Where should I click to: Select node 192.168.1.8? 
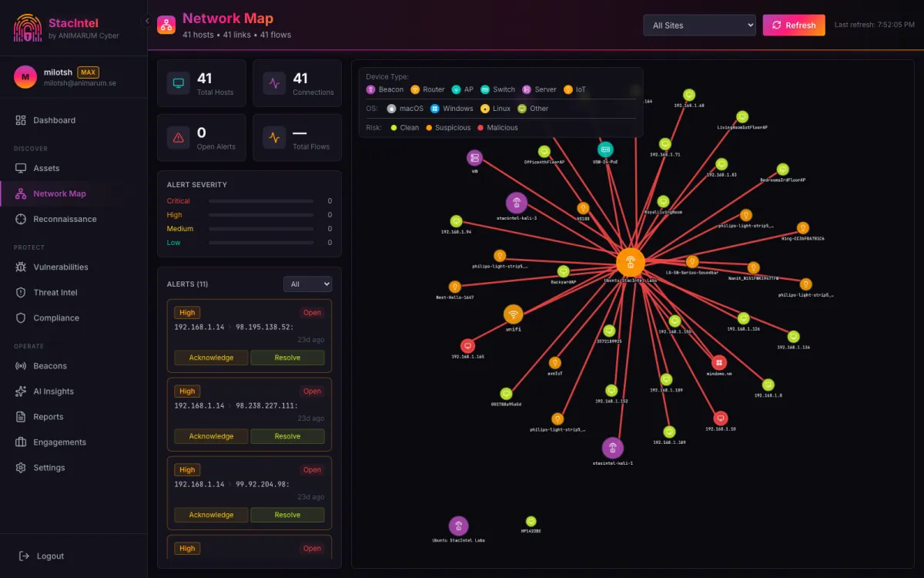pyautogui.click(x=768, y=385)
